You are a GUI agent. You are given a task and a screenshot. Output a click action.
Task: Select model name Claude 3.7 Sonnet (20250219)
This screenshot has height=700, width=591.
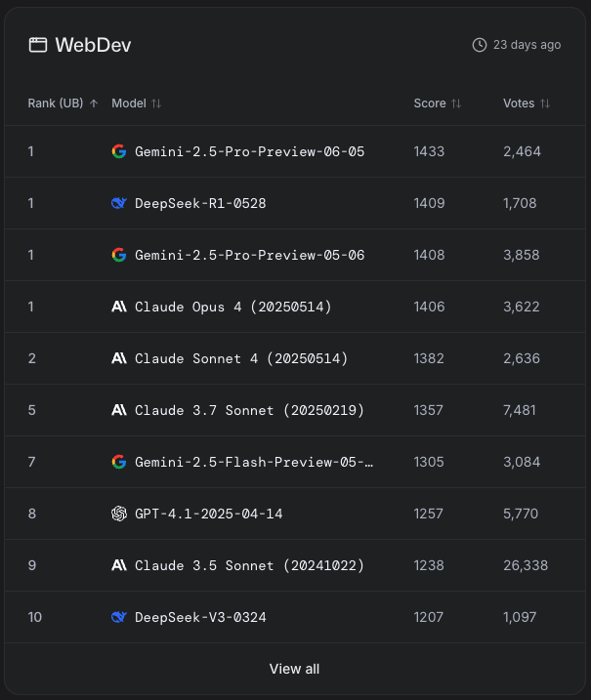250,411
